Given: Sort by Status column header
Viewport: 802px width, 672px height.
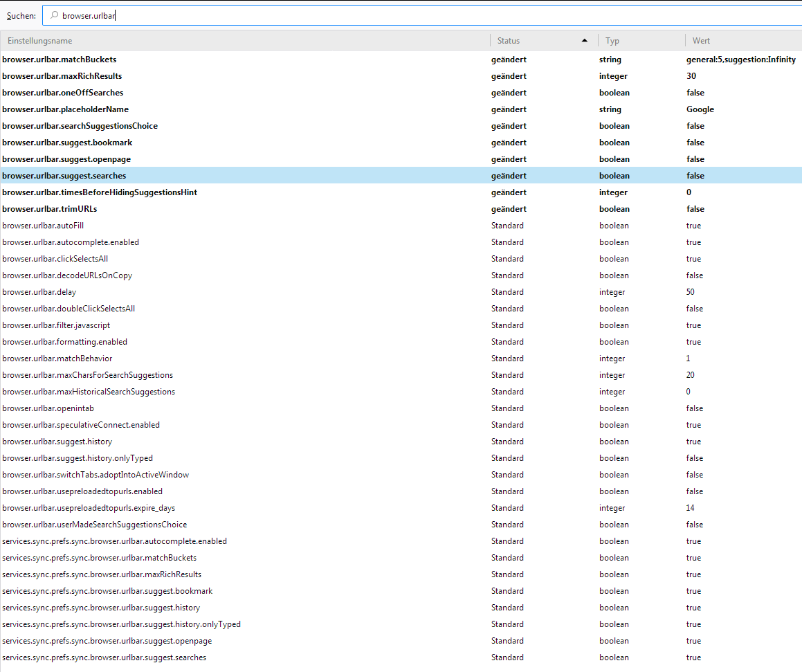Looking at the screenshot, I should pos(544,40).
